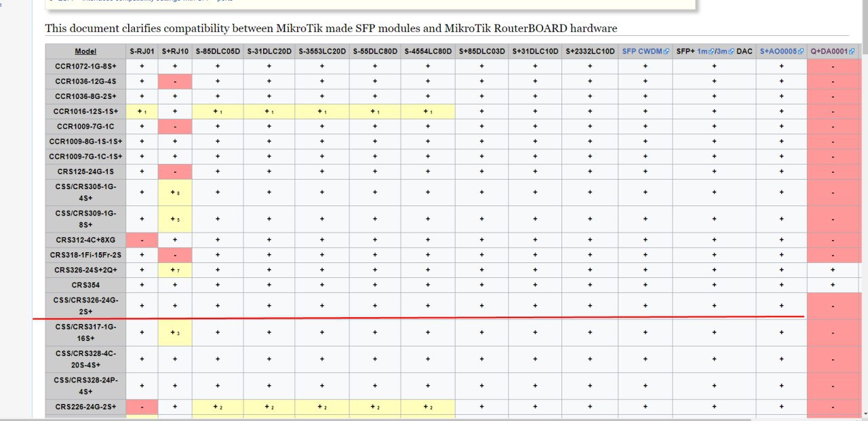Click the document compatibility heading text
This screenshot has width=868, height=421.
[331, 28]
